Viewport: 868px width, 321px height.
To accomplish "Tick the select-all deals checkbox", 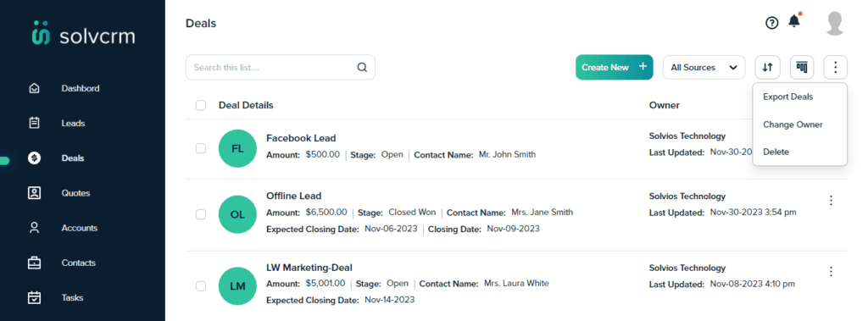I will pos(201,105).
